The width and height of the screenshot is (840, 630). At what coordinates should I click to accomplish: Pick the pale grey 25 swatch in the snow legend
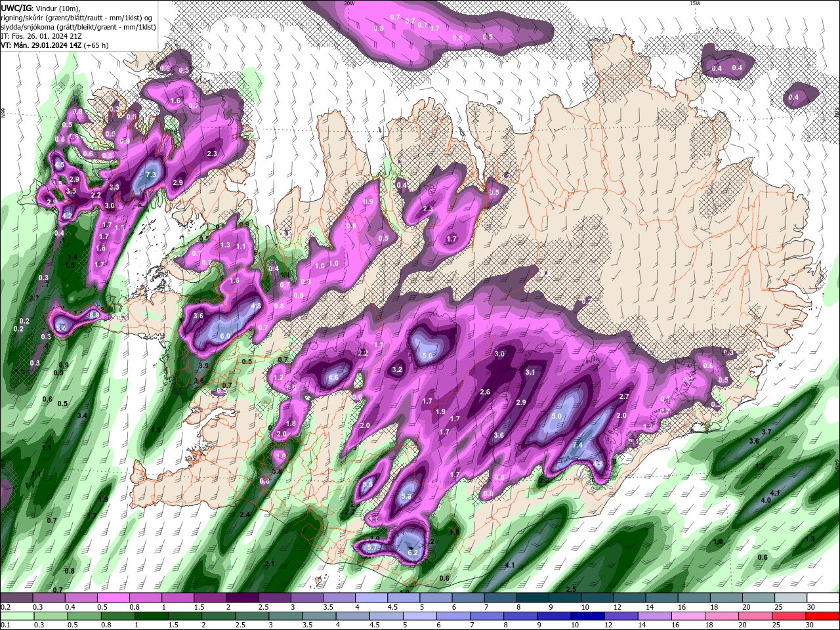791,598
